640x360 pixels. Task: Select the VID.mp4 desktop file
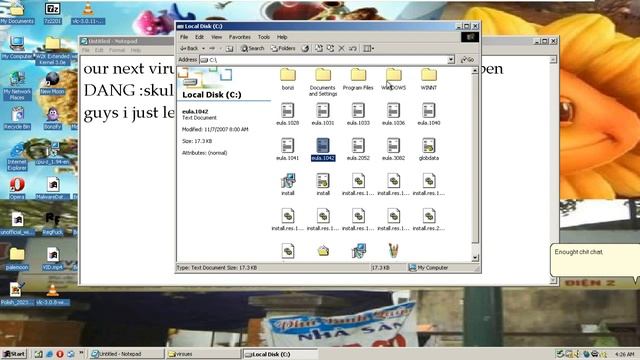point(52,259)
